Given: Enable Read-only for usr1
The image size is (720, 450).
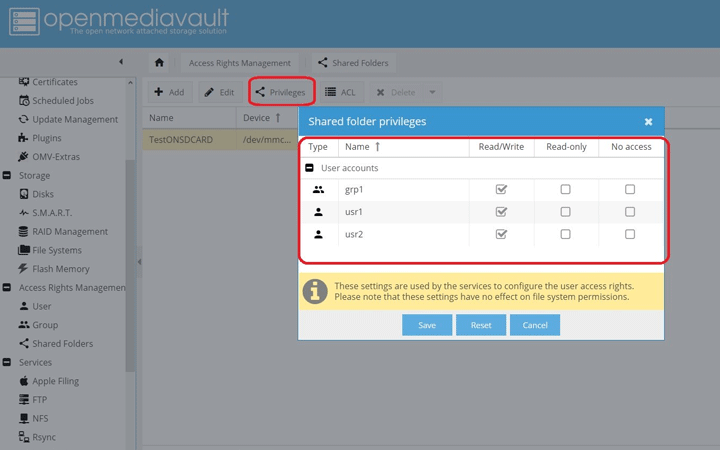Looking at the screenshot, I should pyautogui.click(x=565, y=212).
